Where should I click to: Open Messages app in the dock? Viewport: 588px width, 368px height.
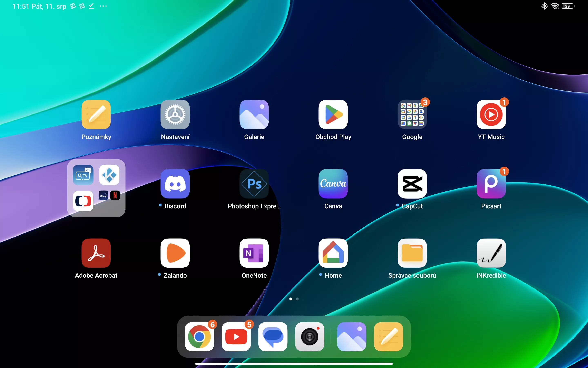[x=273, y=337]
